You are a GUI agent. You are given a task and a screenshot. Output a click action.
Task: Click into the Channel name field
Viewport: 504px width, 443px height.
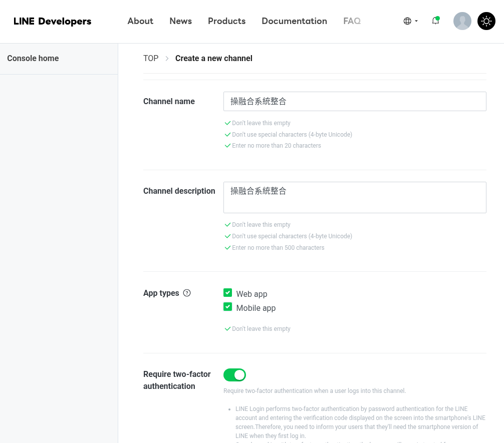coord(355,102)
